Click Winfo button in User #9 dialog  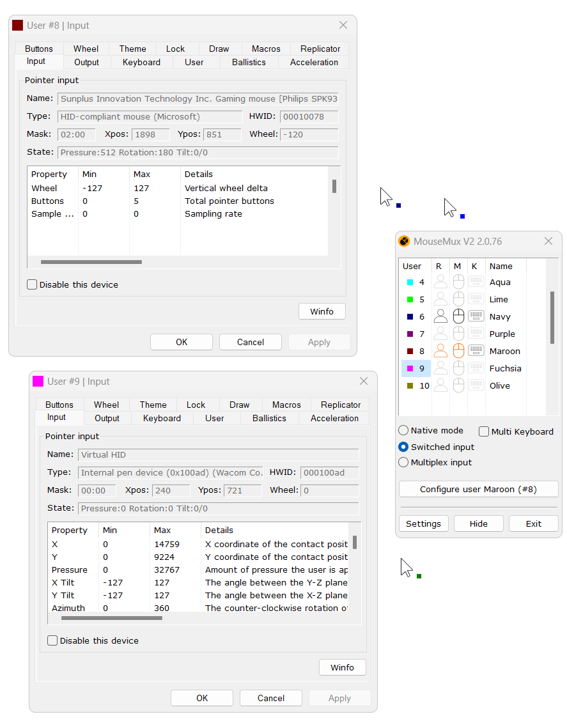[342, 667]
